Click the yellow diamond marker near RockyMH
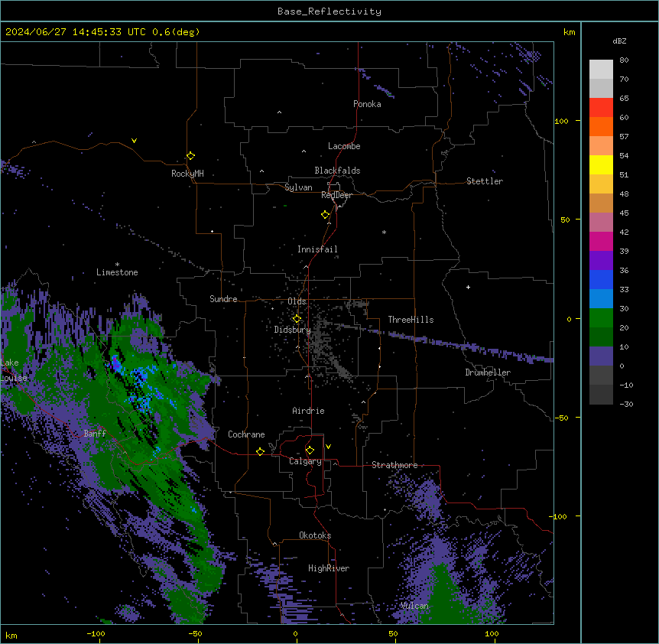659x644 pixels. tap(190, 156)
